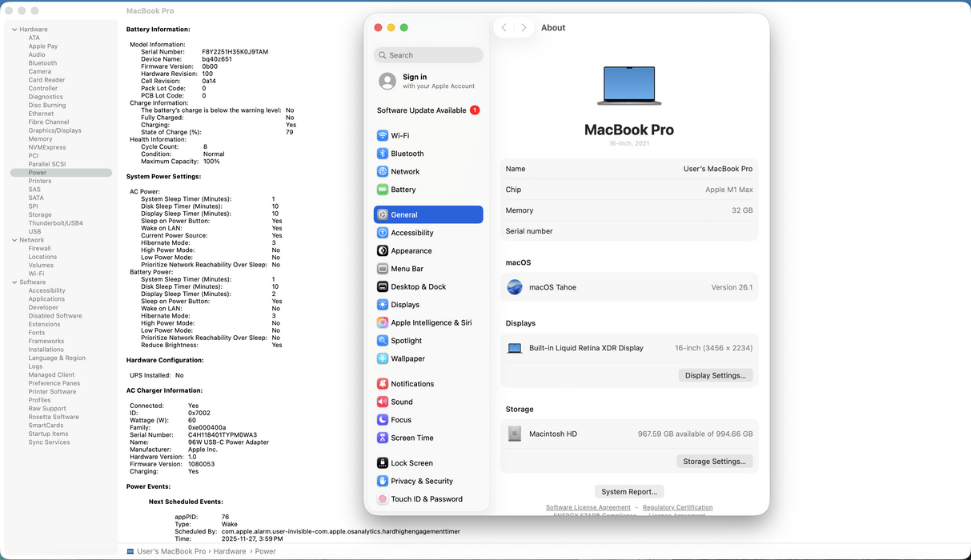
Task: Click the Macintosh HD drive icon
Action: [515, 434]
